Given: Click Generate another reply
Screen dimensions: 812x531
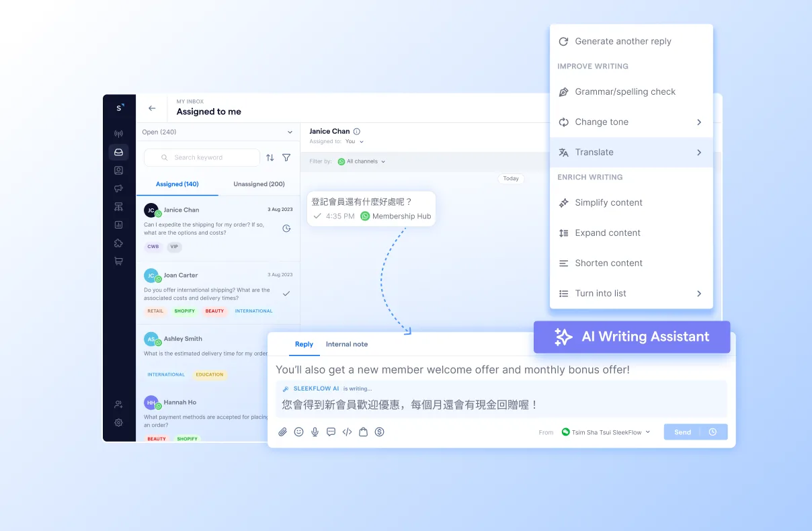Looking at the screenshot, I should [x=623, y=41].
